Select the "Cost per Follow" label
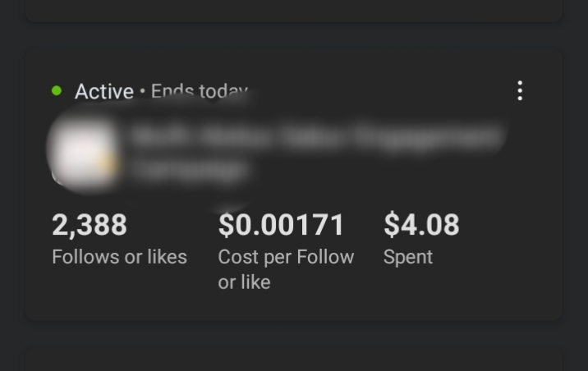Screen dimensions: 588x371 point(286,257)
